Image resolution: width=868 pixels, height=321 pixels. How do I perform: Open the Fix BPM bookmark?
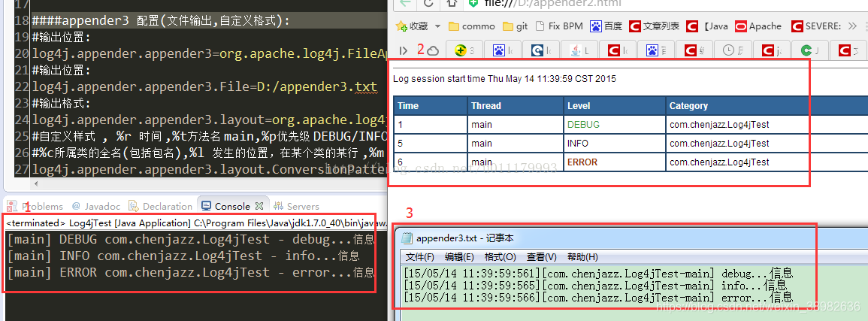pyautogui.click(x=559, y=26)
